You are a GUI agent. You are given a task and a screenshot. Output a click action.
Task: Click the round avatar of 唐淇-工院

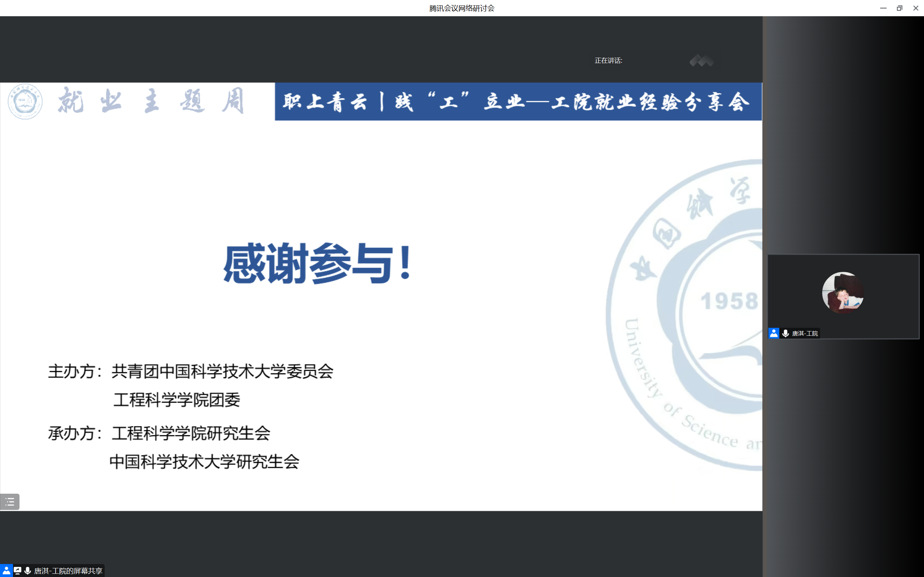tap(843, 292)
